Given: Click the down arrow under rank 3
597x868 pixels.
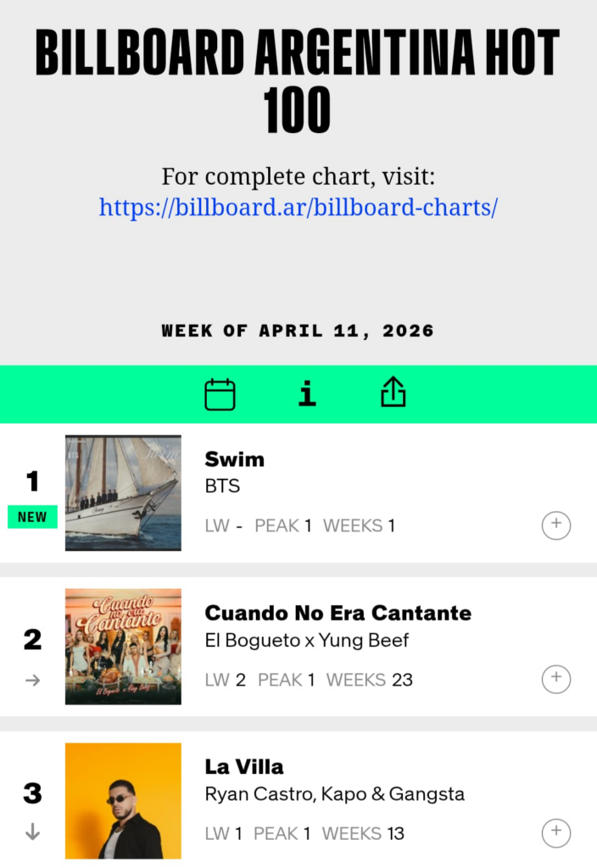Looking at the screenshot, I should click(32, 832).
